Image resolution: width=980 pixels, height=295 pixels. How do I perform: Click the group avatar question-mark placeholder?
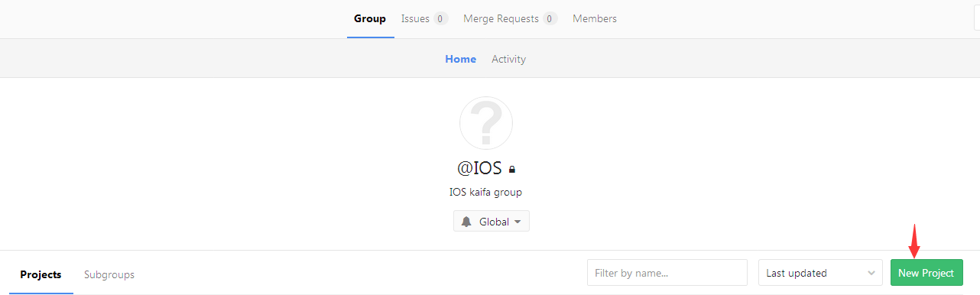tap(486, 123)
